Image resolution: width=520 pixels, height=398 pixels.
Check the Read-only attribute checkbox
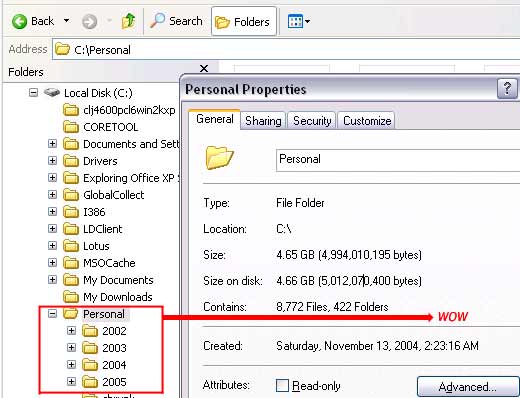click(x=282, y=386)
